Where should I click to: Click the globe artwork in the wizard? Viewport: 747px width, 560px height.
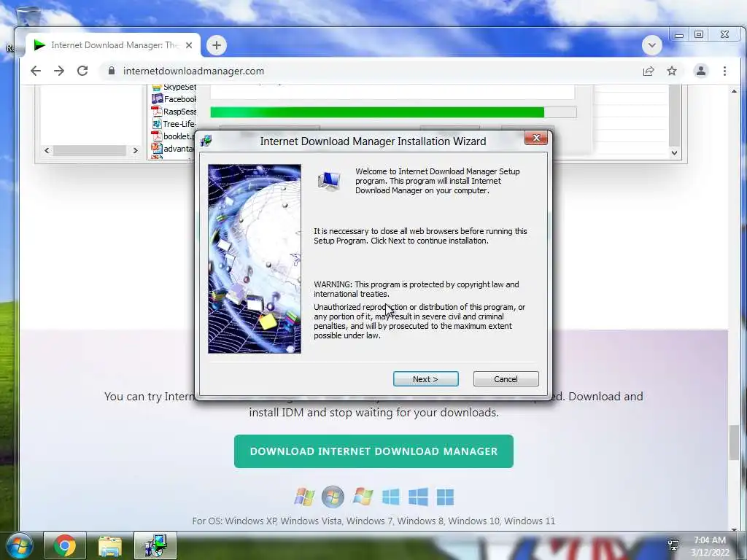255,259
